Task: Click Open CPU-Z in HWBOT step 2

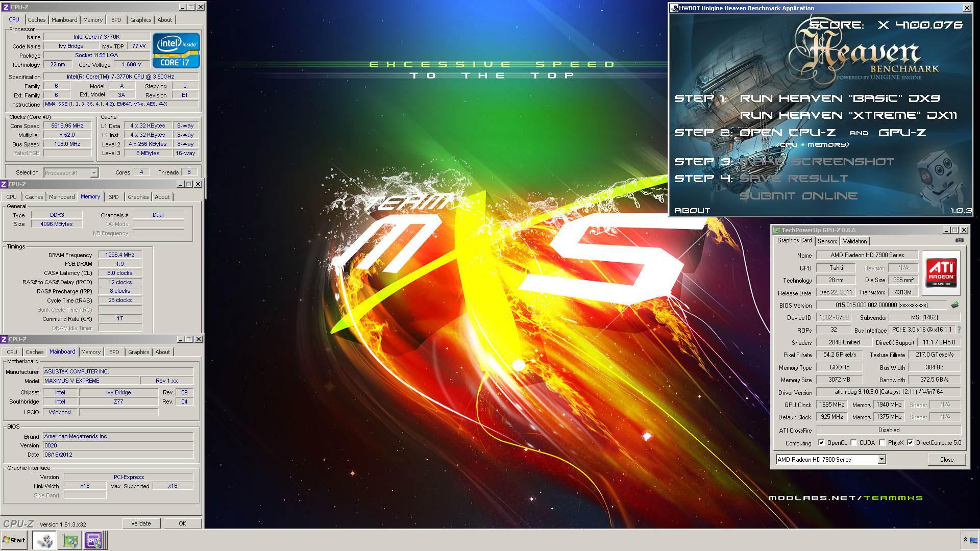Action: click(x=788, y=133)
